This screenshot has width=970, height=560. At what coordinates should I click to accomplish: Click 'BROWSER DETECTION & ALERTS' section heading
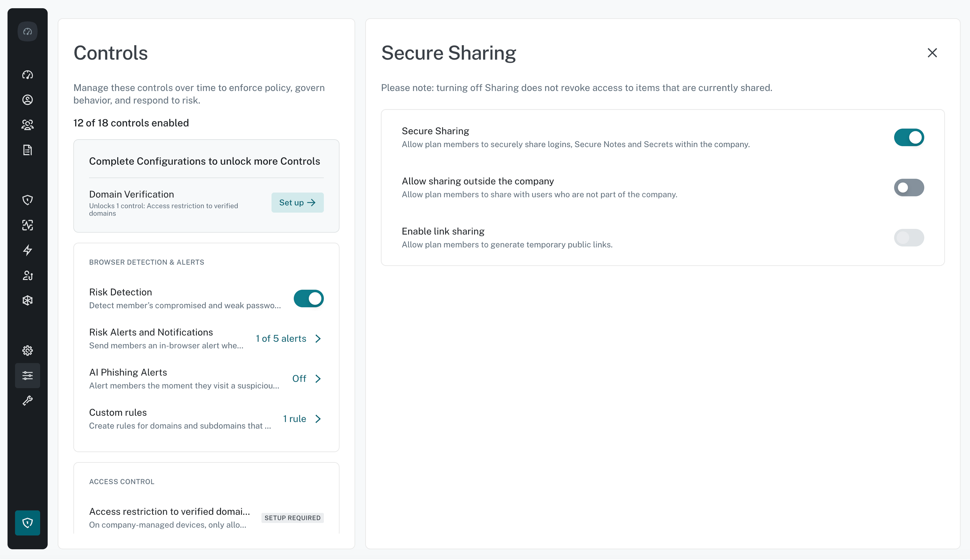[x=147, y=262]
